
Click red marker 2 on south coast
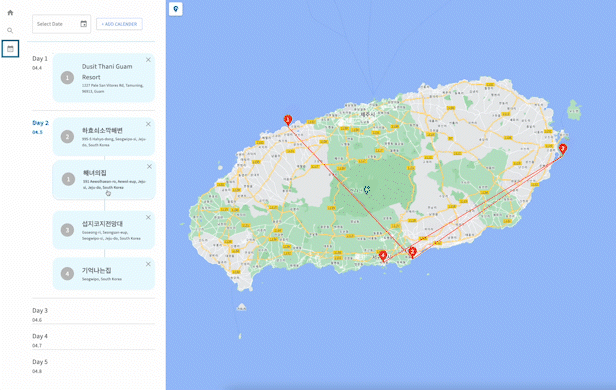[412, 252]
